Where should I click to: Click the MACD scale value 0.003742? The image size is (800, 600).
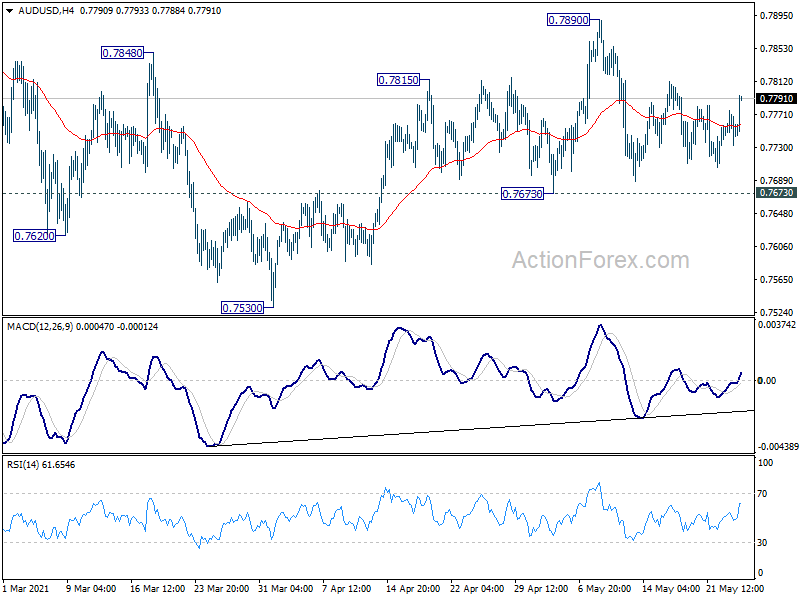coord(777,324)
